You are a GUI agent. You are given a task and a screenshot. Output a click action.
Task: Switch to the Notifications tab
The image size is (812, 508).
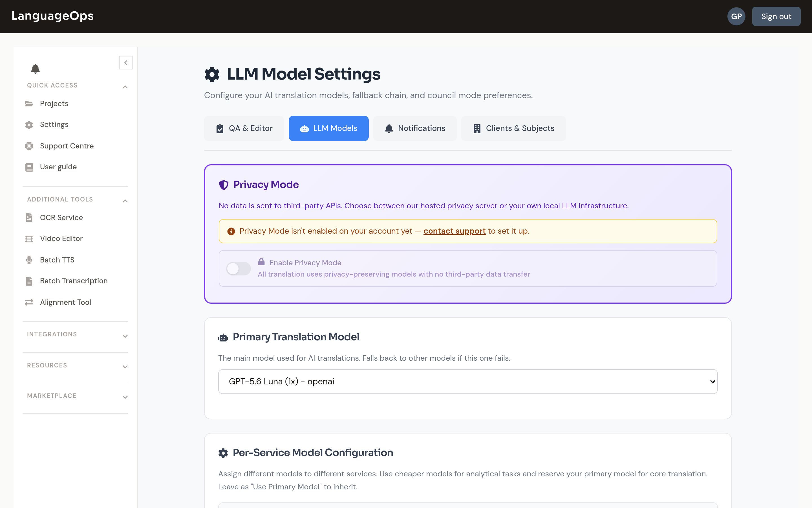pos(415,128)
